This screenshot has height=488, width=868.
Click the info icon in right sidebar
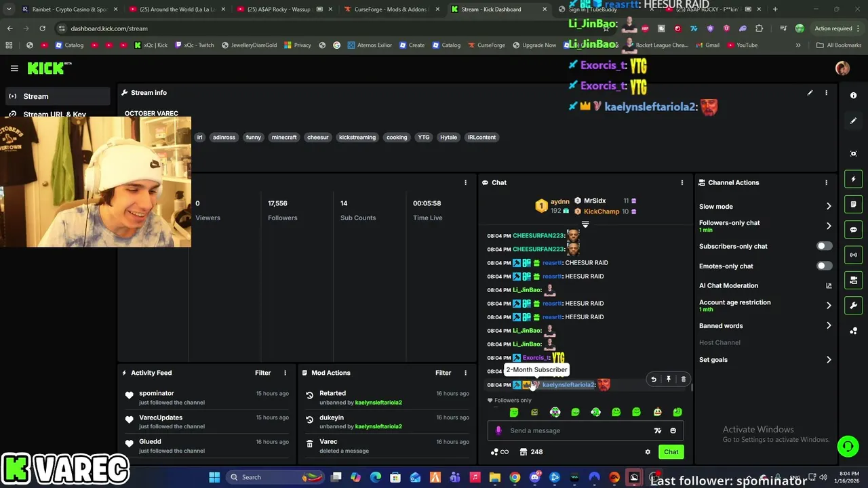tap(853, 96)
